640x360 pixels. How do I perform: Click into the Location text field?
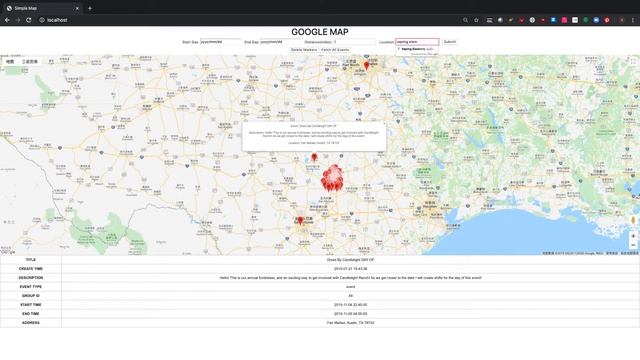pos(417,42)
